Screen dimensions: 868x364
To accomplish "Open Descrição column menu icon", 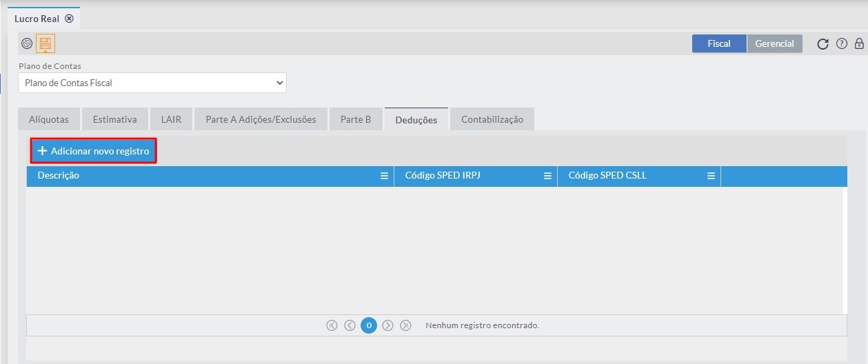I will tap(385, 176).
